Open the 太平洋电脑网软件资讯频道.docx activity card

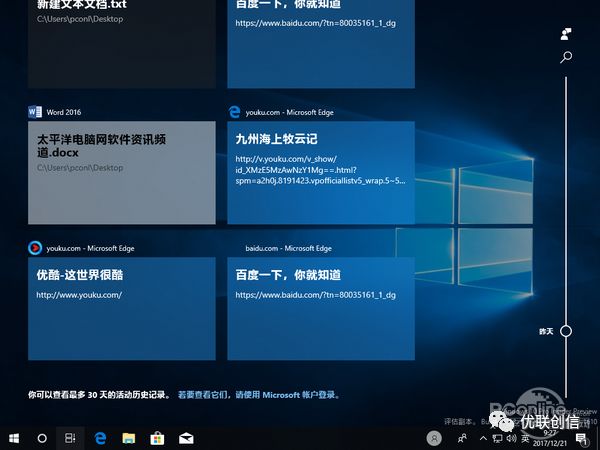tap(122, 173)
